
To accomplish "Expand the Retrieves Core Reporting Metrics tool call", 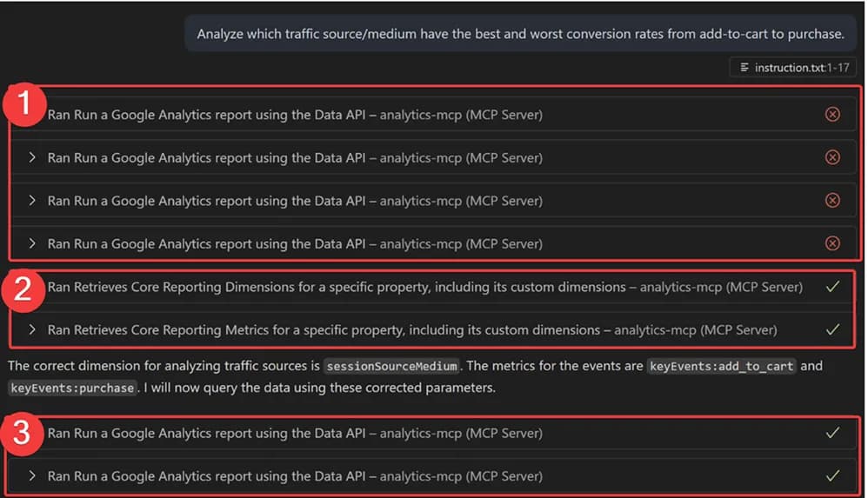I will click(x=32, y=329).
